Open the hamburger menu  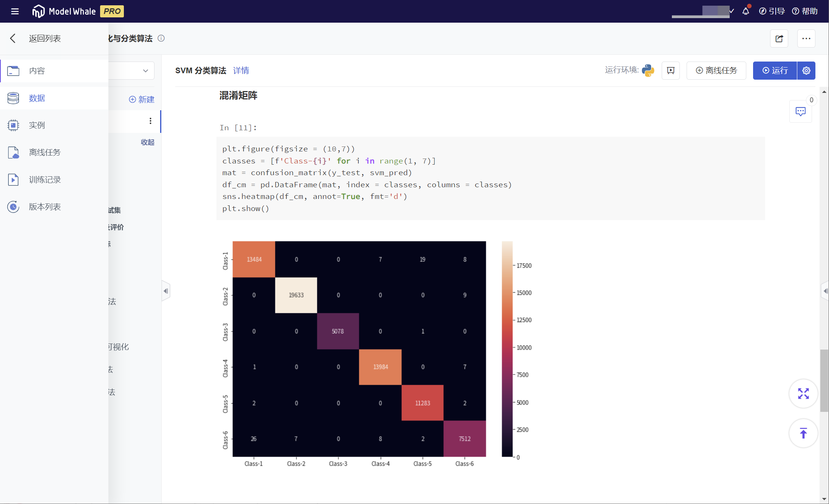(15, 11)
